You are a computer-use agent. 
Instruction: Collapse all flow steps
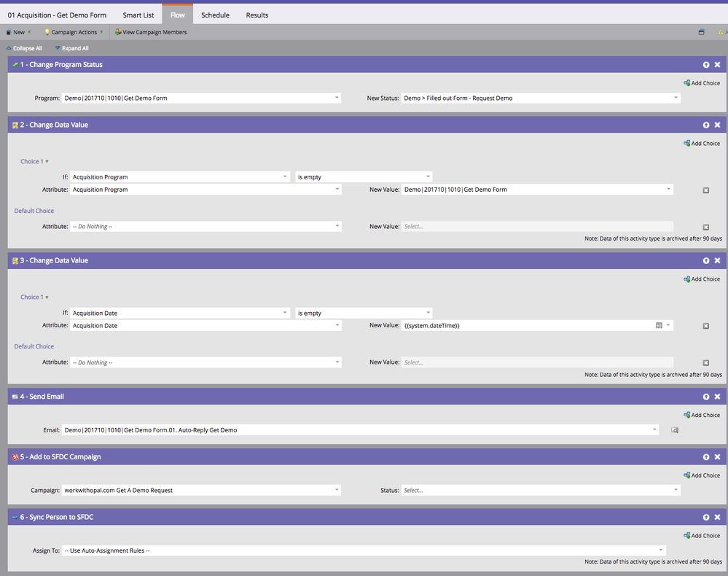tap(24, 48)
